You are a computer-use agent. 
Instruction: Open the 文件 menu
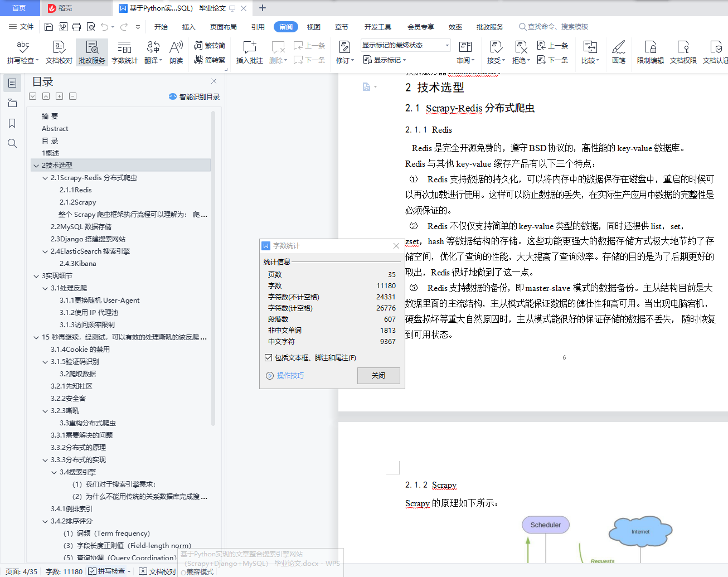pos(21,27)
